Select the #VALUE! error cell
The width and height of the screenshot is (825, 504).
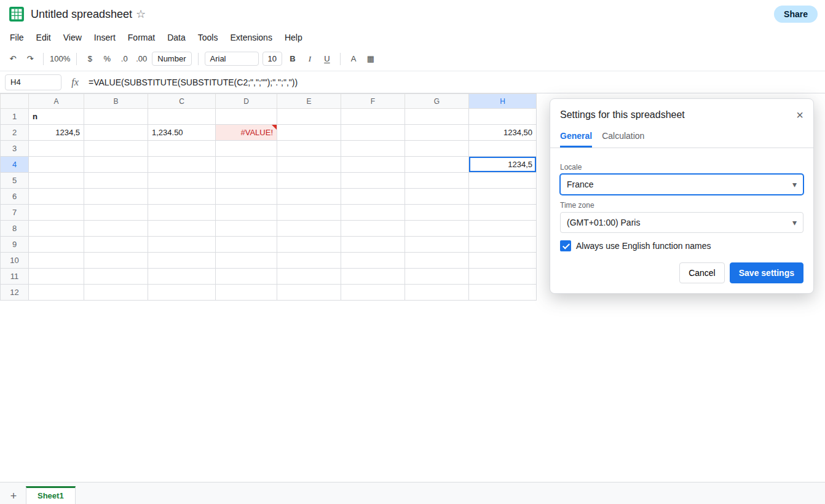tap(247, 133)
